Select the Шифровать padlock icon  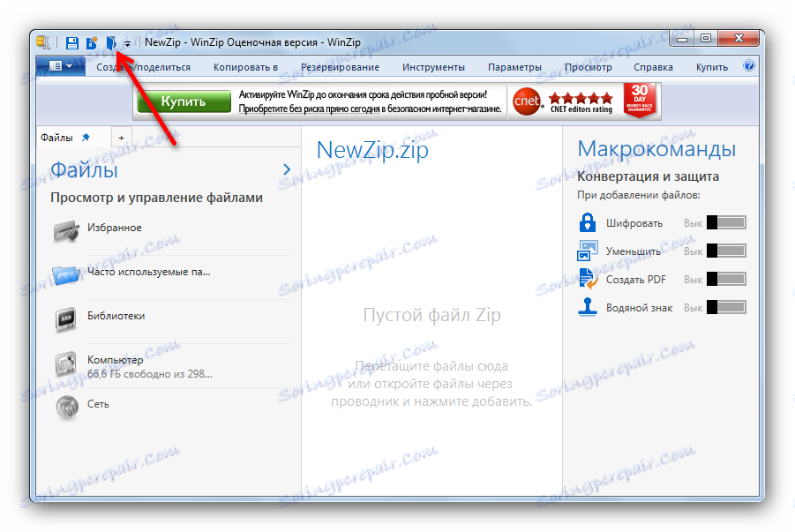pos(587,222)
